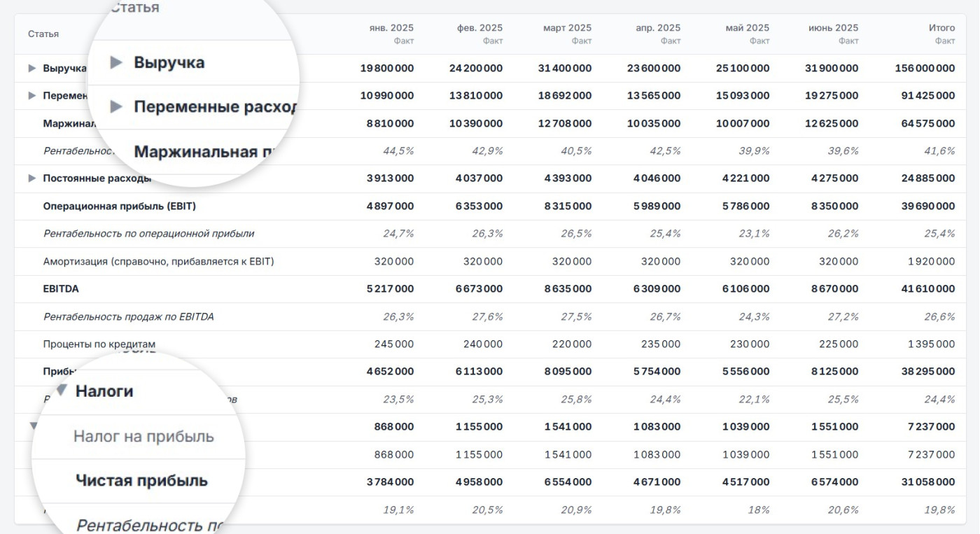Screen dimensions: 980x534
Task: Select revenue cell 19800000
Action: coord(387,69)
